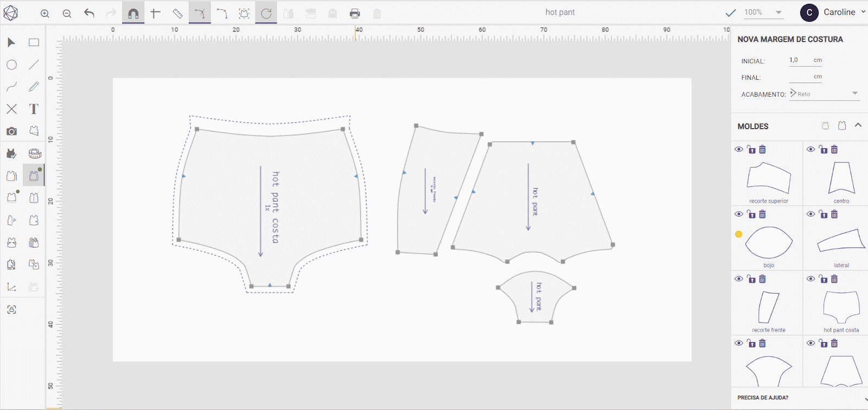
Task: Click the zoom out magnifier icon
Action: coord(67,14)
